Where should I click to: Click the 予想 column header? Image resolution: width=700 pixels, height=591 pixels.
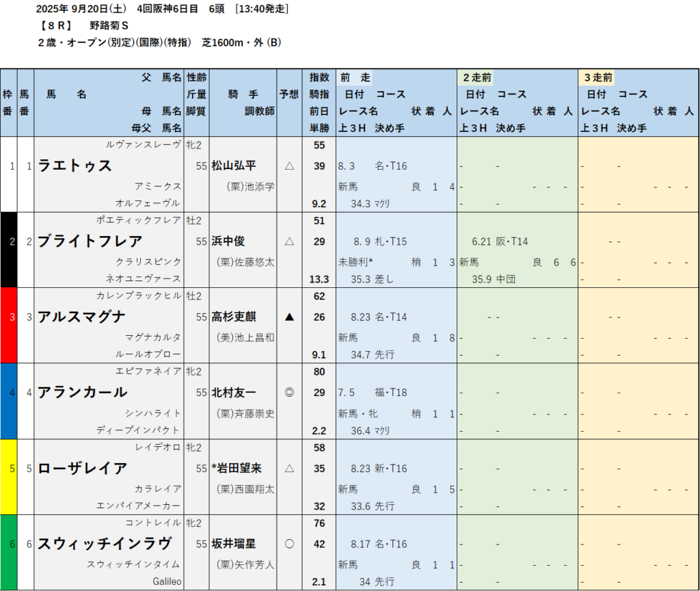[x=289, y=94]
